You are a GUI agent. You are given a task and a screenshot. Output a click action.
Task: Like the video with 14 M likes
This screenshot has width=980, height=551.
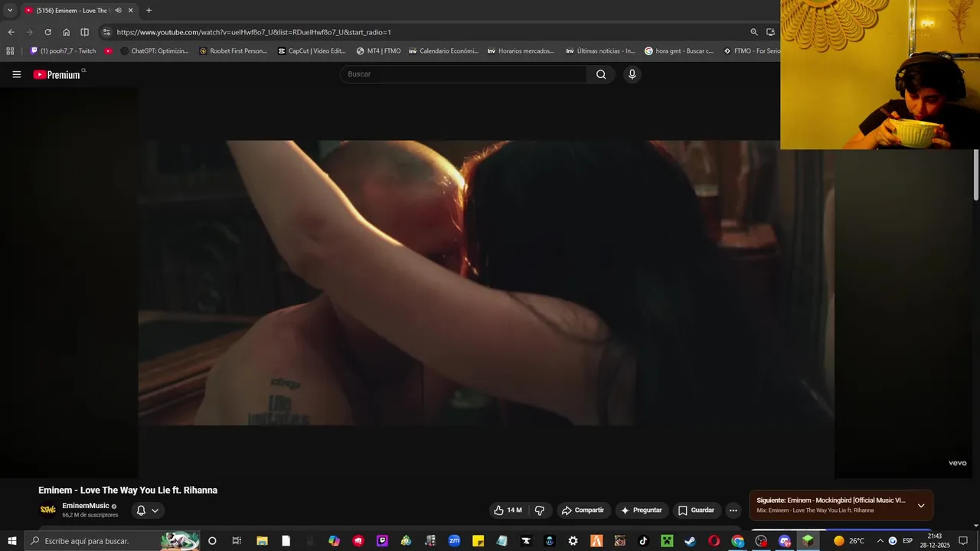click(508, 510)
